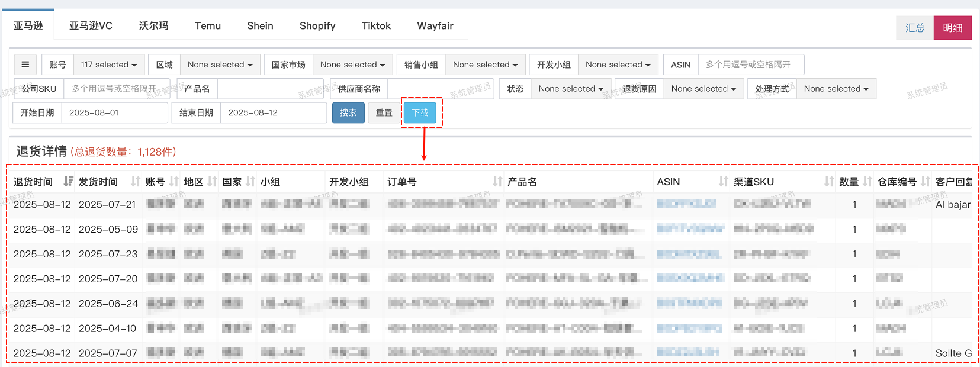Viewport: 980px width, 367px height.
Task: Open 账号 117 selected dropdown
Action: point(109,65)
